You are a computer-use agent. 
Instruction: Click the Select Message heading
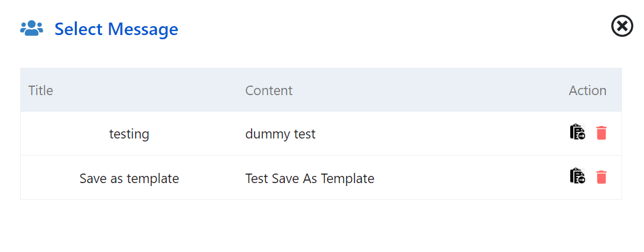[x=116, y=29]
